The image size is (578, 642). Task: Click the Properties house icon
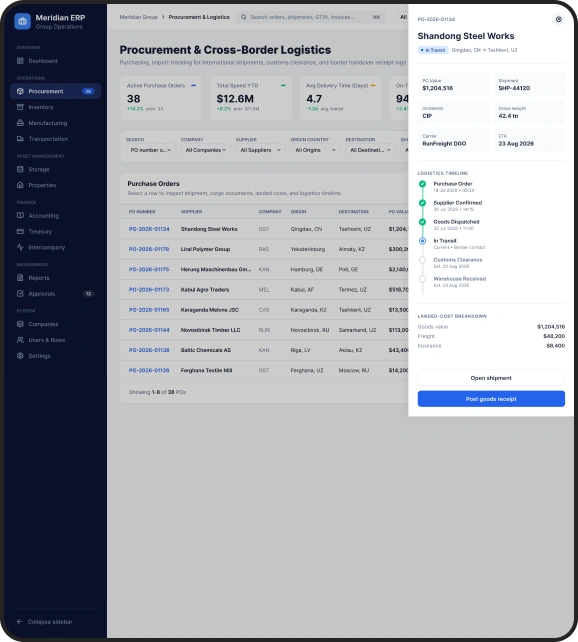20,185
